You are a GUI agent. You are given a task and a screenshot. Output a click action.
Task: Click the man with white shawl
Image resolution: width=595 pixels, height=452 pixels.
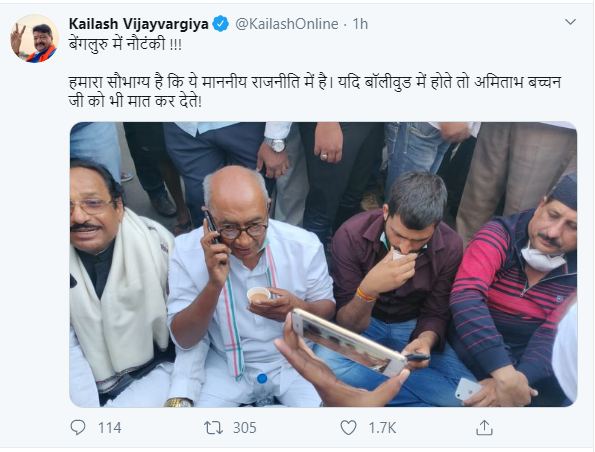120,285
